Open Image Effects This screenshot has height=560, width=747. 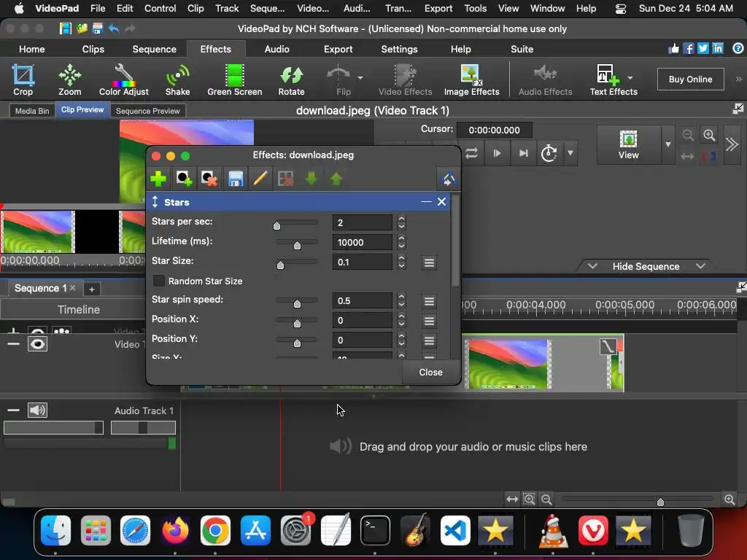click(x=472, y=80)
